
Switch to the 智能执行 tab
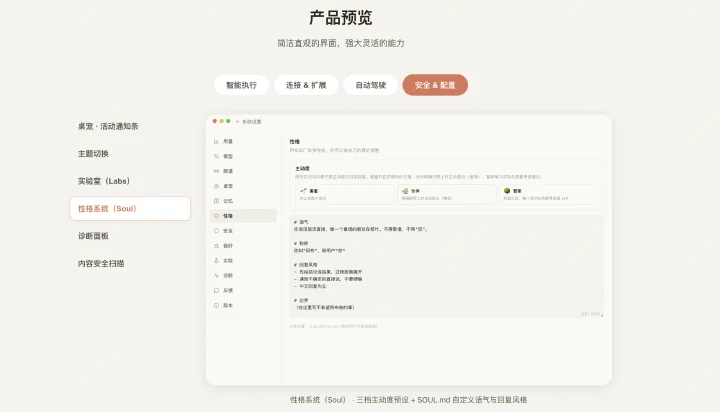point(241,85)
